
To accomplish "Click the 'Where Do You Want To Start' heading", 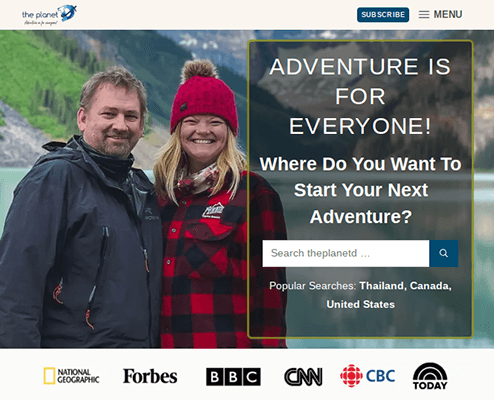I will click(x=360, y=190).
